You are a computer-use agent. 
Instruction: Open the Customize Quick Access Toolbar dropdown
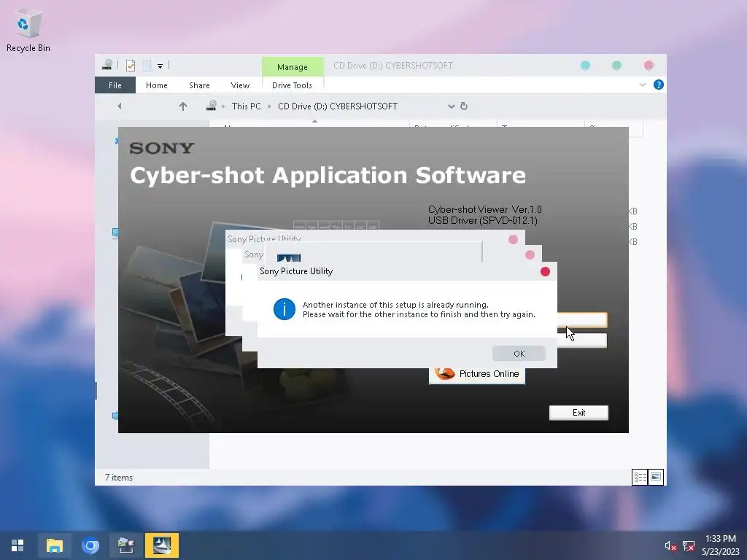click(x=160, y=66)
